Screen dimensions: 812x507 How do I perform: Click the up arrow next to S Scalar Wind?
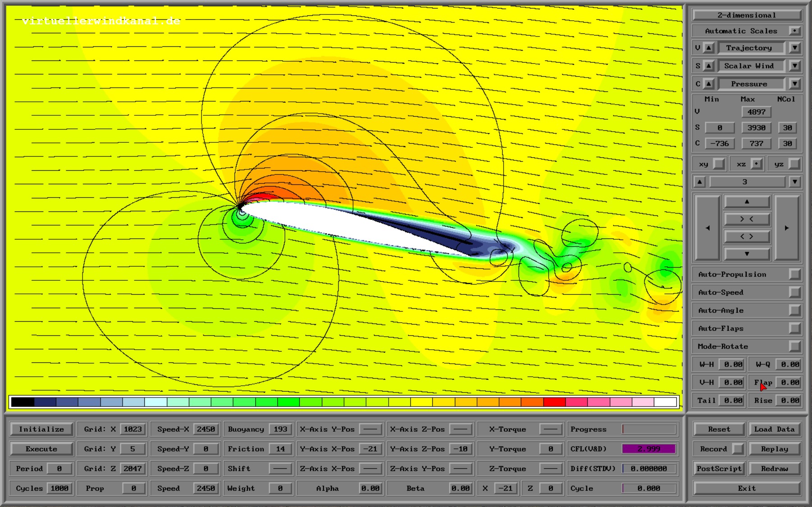tap(709, 66)
